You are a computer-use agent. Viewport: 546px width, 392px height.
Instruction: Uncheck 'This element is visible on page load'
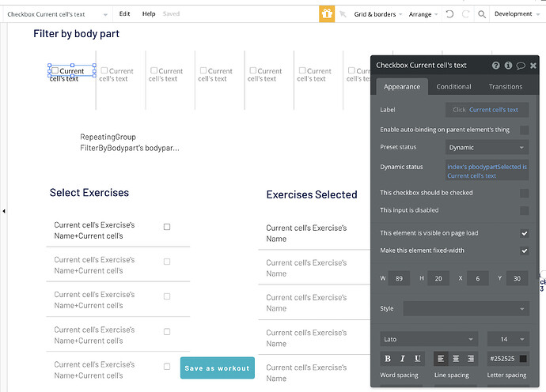(524, 233)
